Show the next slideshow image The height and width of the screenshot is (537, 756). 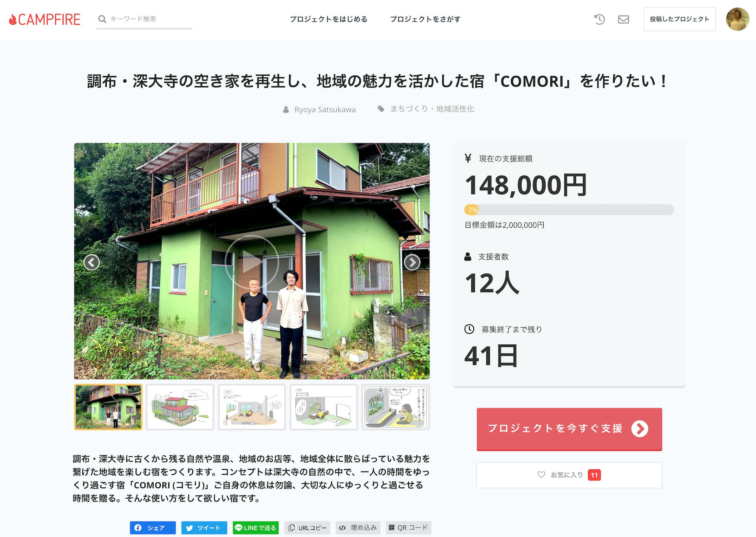412,262
